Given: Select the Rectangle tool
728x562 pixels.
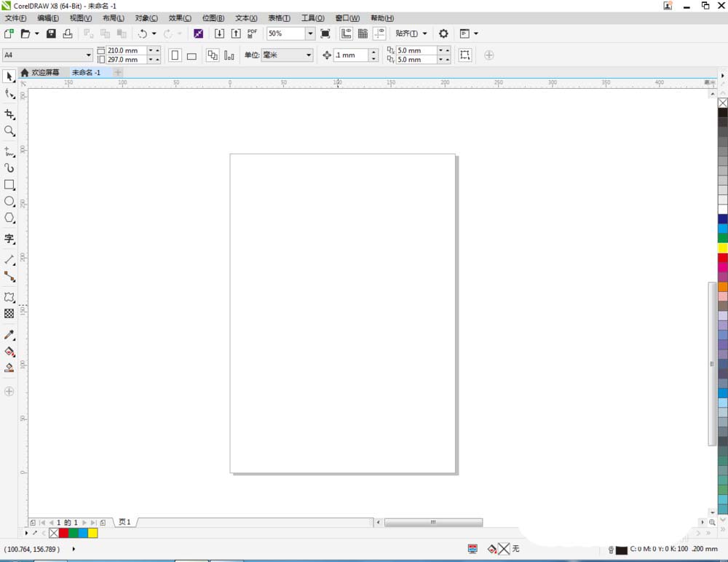Looking at the screenshot, I should click(9, 185).
